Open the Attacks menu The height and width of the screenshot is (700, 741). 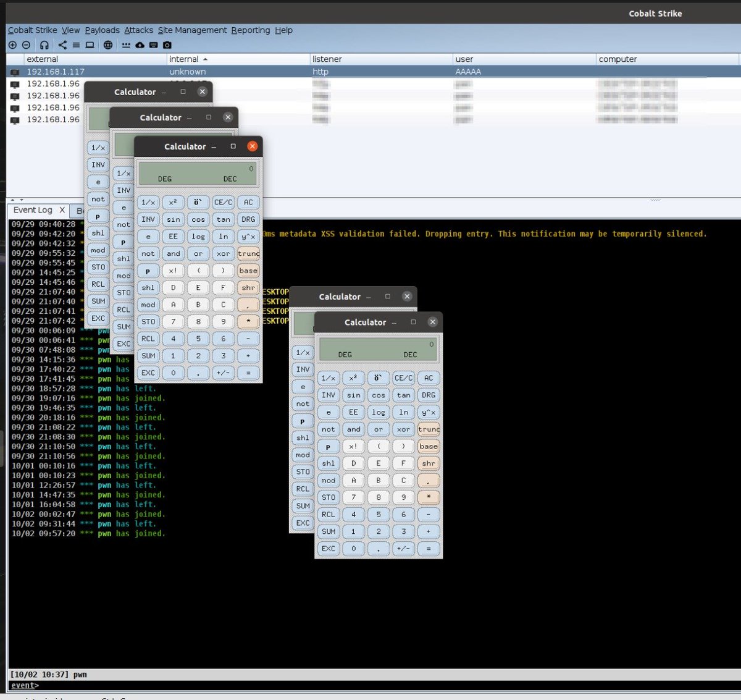pos(139,30)
